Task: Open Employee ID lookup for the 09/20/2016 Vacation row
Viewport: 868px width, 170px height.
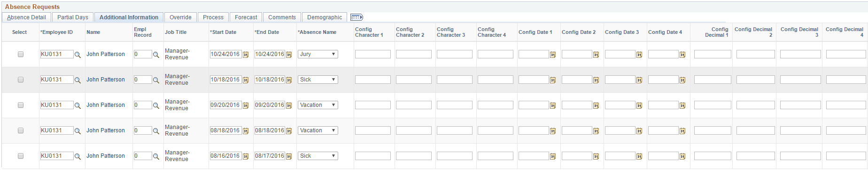Action: click(x=78, y=105)
